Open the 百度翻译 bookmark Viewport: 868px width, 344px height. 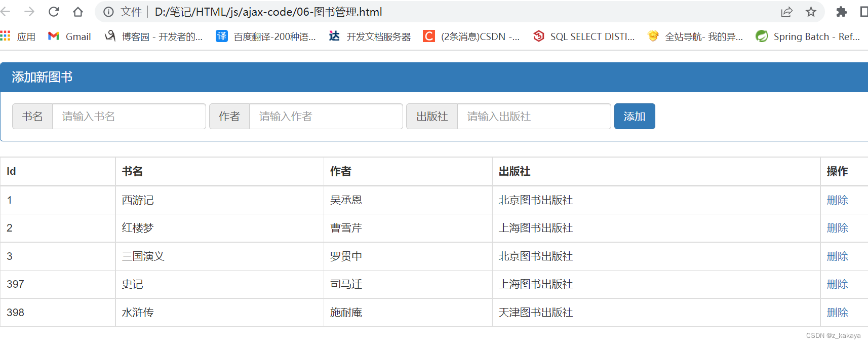266,36
